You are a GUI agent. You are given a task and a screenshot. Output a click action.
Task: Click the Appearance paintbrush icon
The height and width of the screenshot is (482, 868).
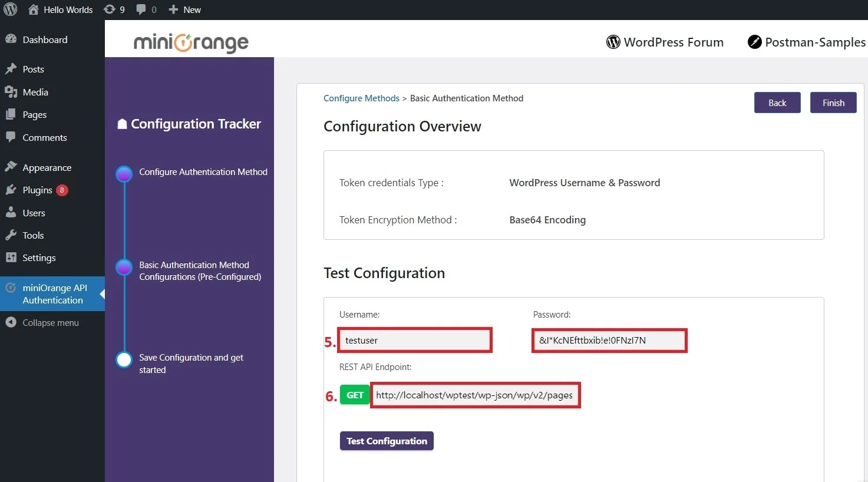click(x=11, y=167)
